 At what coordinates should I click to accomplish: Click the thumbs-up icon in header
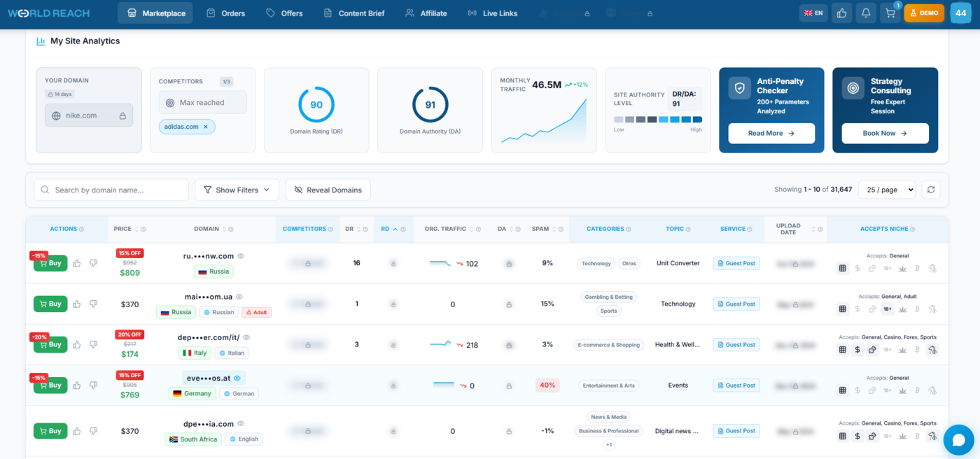click(841, 13)
